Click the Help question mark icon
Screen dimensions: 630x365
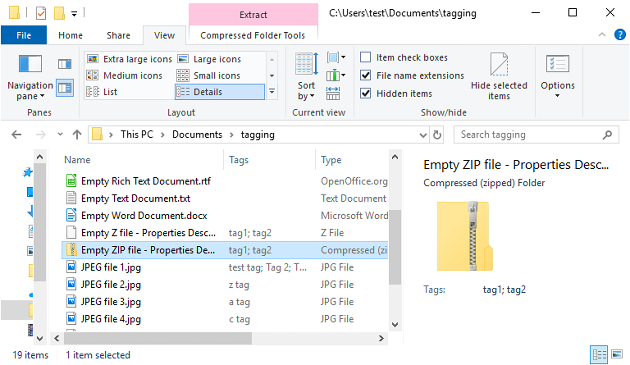620,35
